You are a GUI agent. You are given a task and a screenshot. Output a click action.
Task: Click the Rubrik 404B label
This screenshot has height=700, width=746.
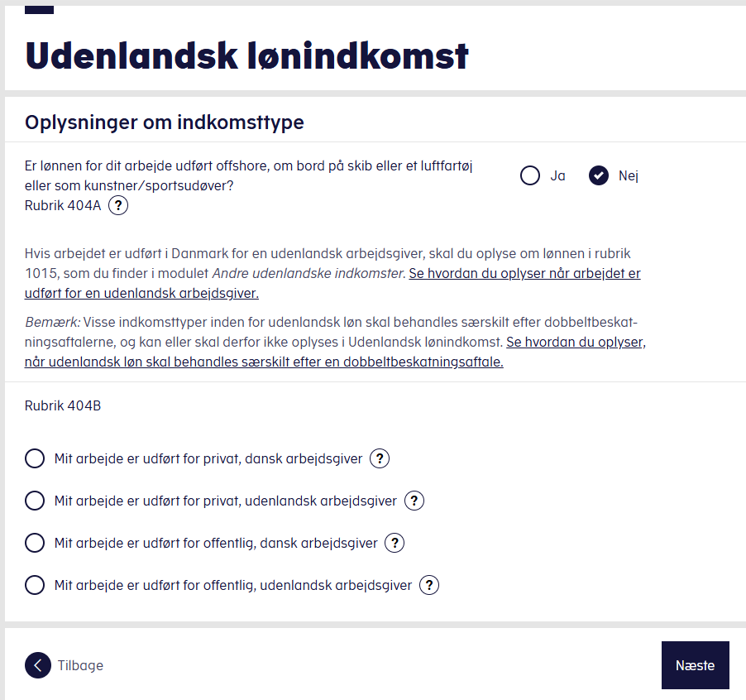click(63, 406)
